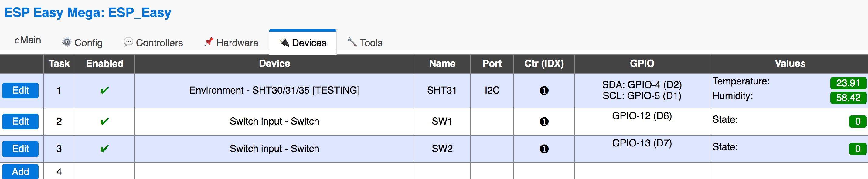This screenshot has height=179, width=868.
Task: Click the Hardware pushpin icon
Action: tap(209, 42)
